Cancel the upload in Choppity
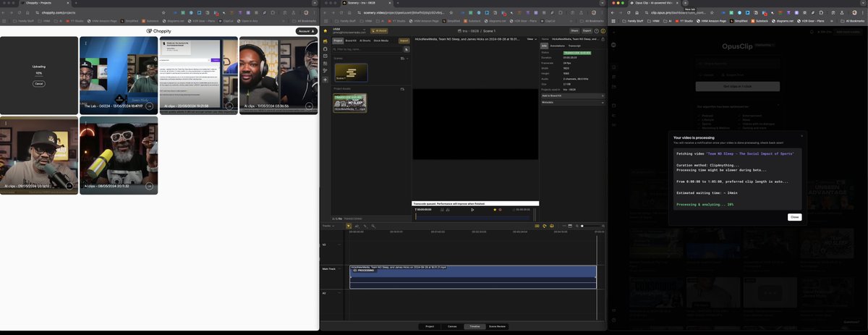 coord(39,84)
